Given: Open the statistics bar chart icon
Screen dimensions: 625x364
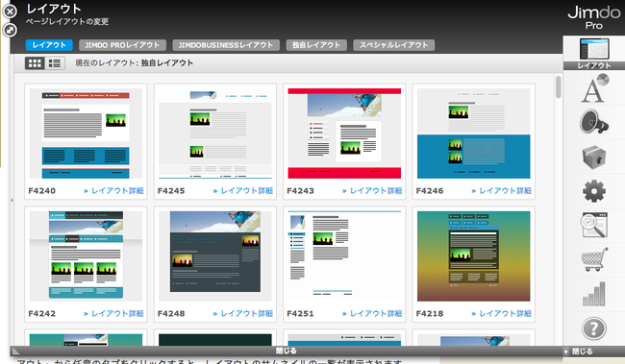Looking at the screenshot, I should [x=594, y=294].
